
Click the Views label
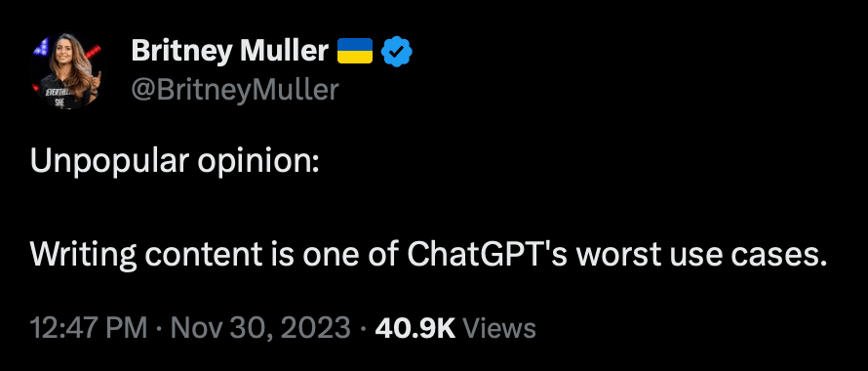pyautogui.click(x=498, y=328)
